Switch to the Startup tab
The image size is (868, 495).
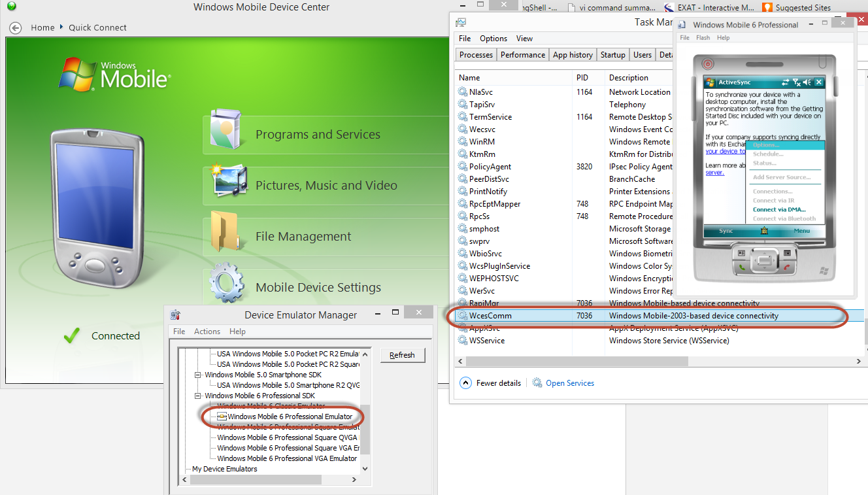(613, 55)
